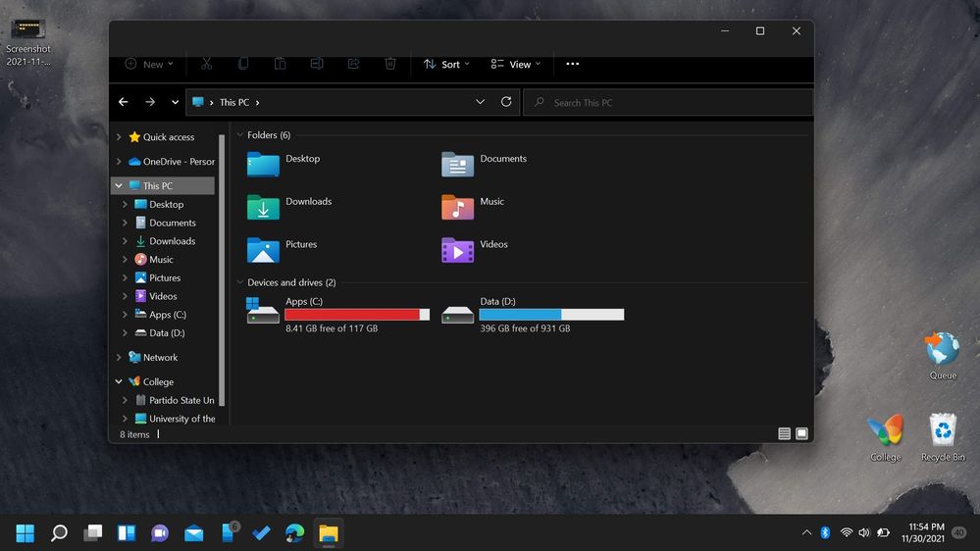Collapse Devices and drives (2) group
This screenshot has width=980, height=551.
[x=240, y=282]
